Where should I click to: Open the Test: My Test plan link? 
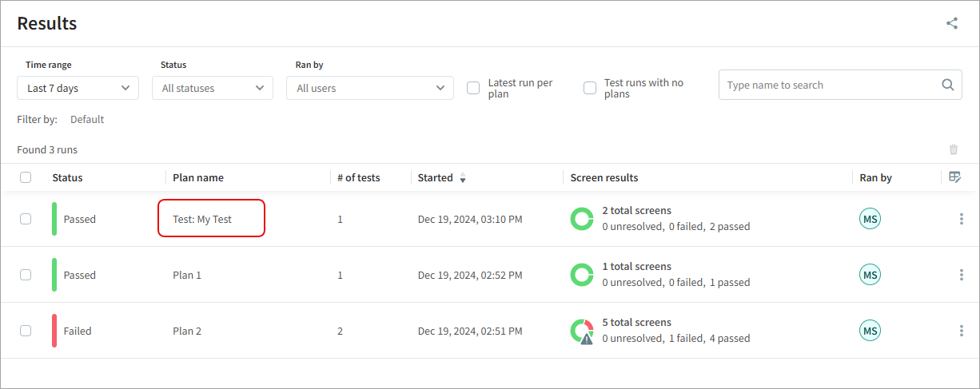click(202, 219)
